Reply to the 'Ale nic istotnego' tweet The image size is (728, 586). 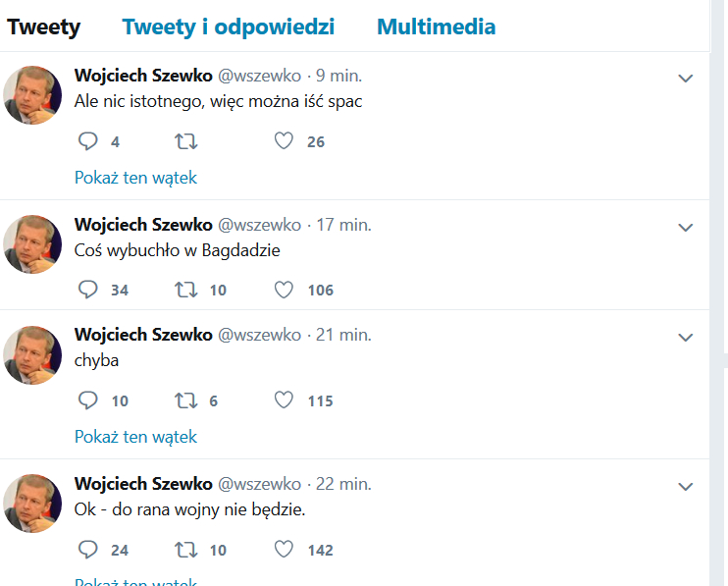[88, 141]
